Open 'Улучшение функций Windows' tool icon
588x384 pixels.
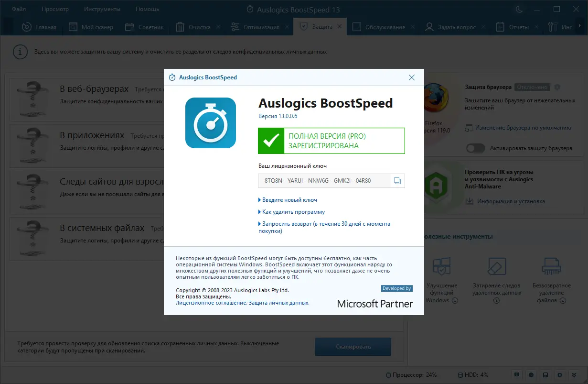[442, 267]
